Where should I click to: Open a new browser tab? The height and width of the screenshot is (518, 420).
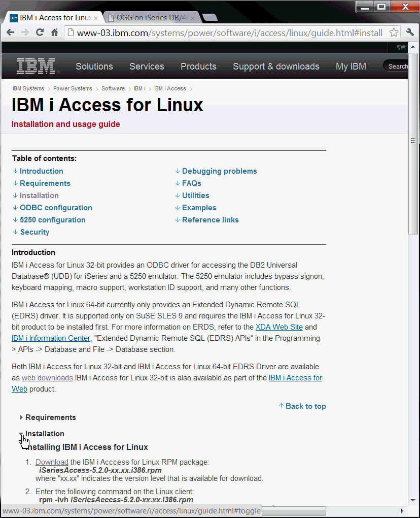[209, 18]
